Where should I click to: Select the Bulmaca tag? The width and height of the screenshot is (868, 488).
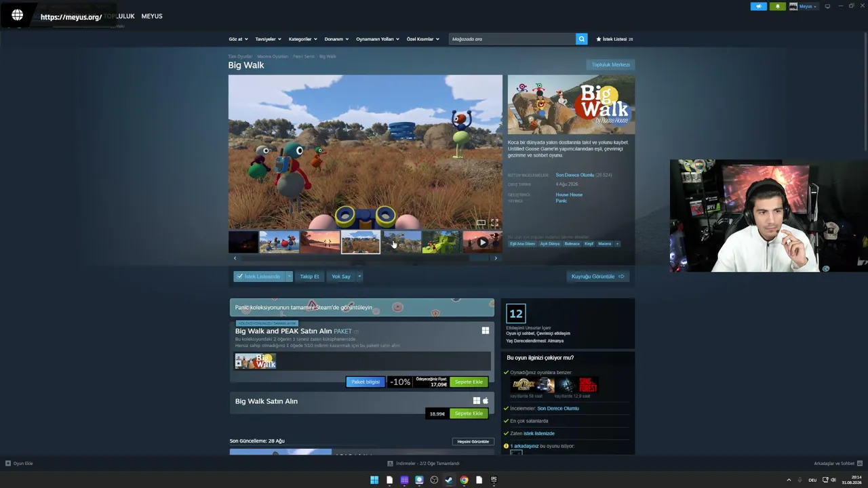572,243
